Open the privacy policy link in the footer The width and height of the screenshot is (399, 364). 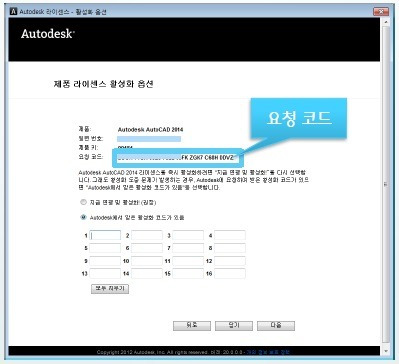268,352
